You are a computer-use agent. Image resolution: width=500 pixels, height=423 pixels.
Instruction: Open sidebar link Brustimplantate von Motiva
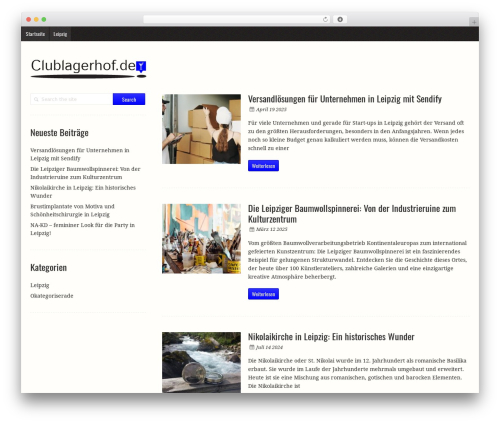pos(72,210)
